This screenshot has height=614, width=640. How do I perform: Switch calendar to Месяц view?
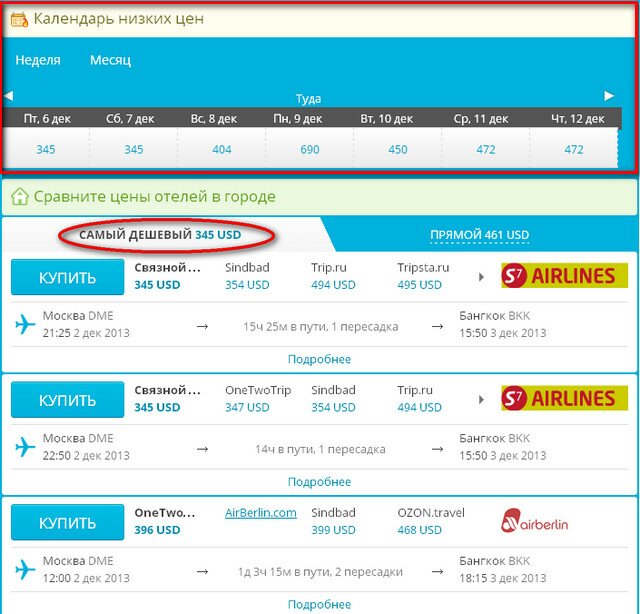pyautogui.click(x=110, y=60)
